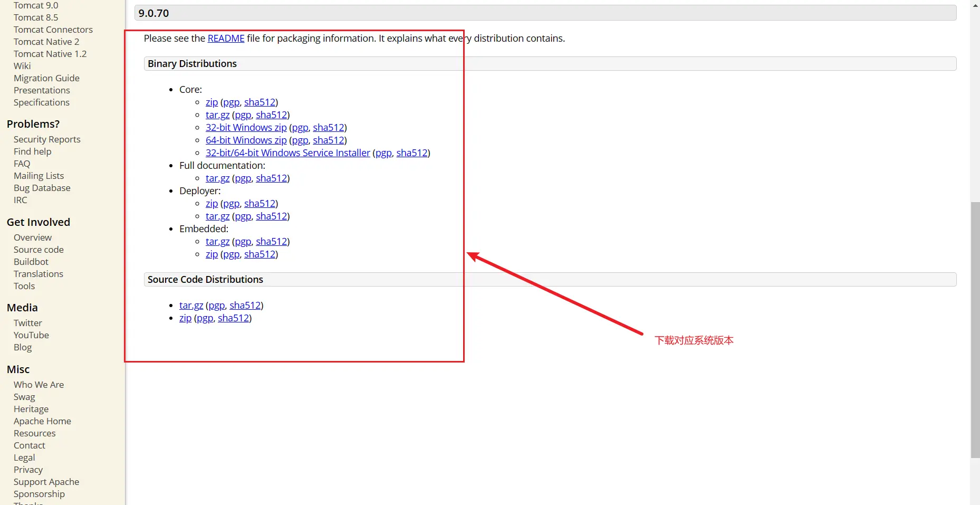Open Sponsorship sidebar link
The width and height of the screenshot is (980, 505).
pos(40,494)
